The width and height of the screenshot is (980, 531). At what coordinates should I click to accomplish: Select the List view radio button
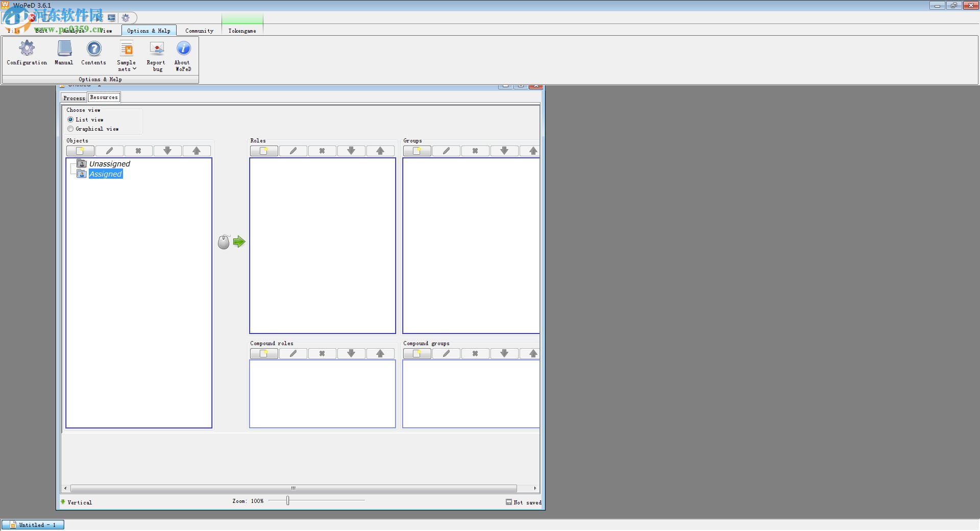(x=70, y=119)
